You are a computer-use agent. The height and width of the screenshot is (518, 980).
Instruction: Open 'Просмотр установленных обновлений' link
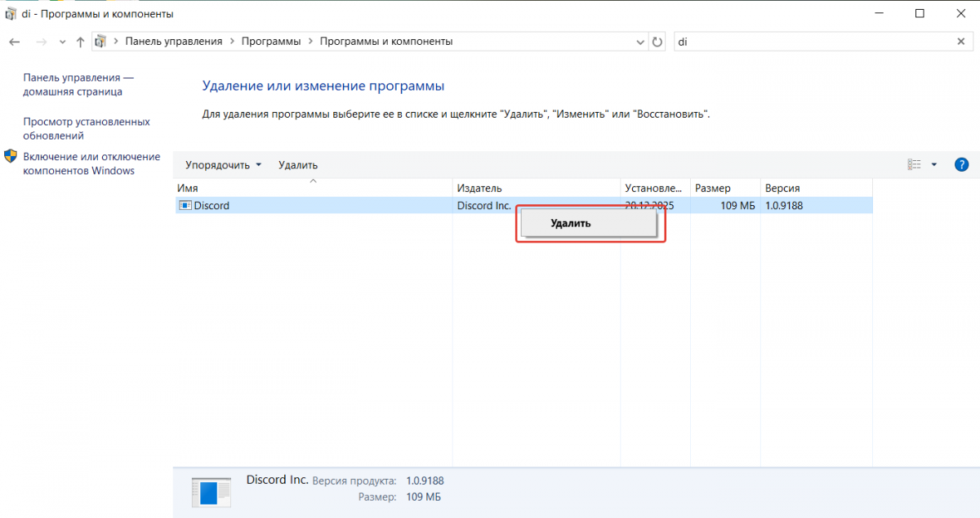[87, 128]
